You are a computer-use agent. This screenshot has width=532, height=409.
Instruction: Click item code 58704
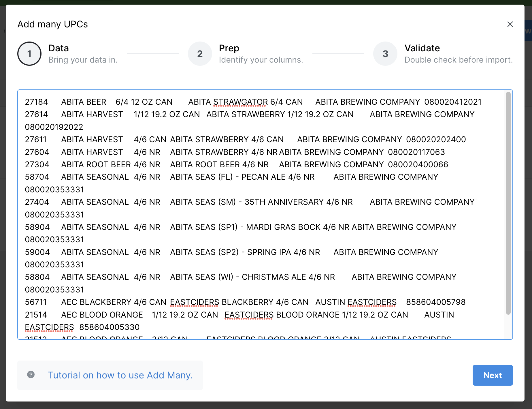tap(37, 177)
